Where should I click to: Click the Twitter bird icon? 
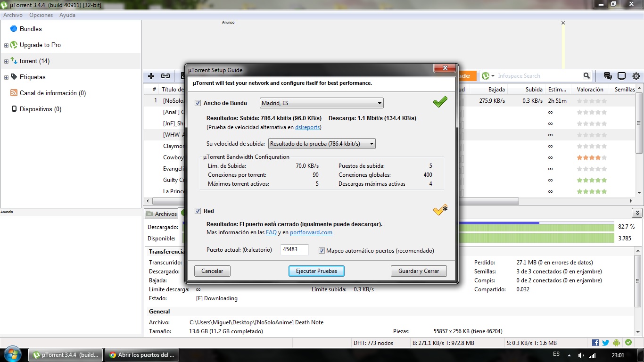[x=606, y=343]
